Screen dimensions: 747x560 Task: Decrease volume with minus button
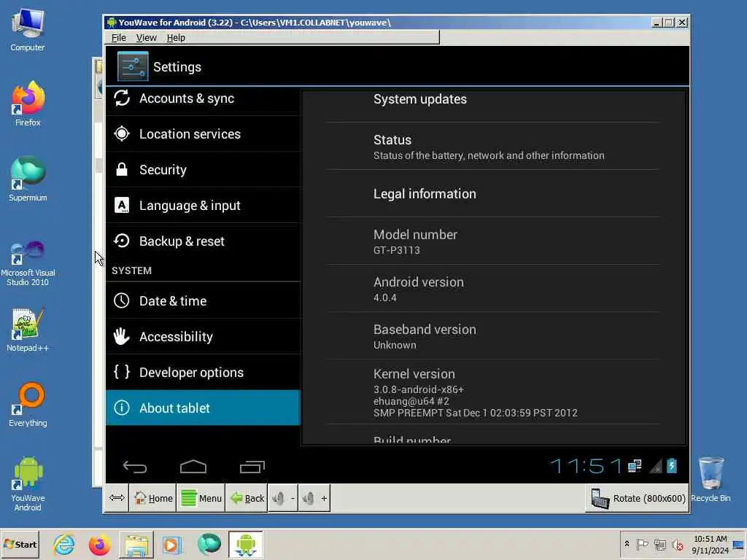point(284,498)
